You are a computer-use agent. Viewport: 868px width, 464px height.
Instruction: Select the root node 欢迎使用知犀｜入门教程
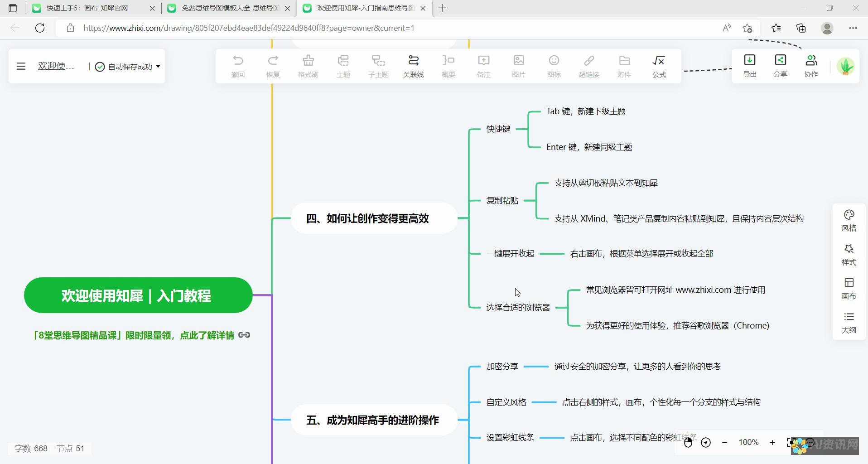click(x=138, y=295)
